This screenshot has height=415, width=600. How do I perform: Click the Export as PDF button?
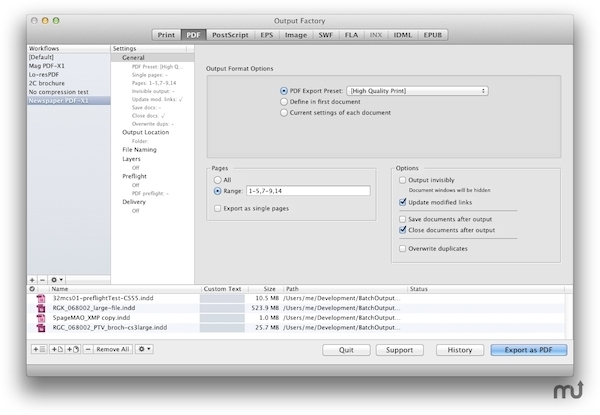pyautogui.click(x=529, y=350)
